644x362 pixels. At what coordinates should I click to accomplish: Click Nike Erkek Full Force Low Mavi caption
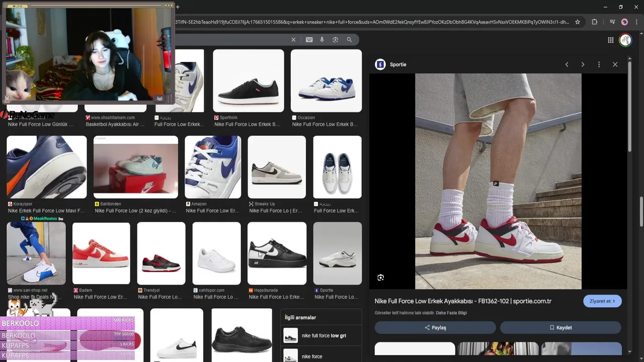(46, 211)
